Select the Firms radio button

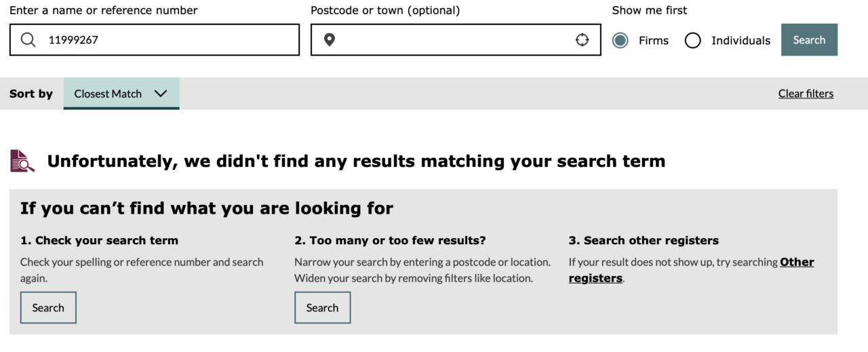click(x=620, y=41)
